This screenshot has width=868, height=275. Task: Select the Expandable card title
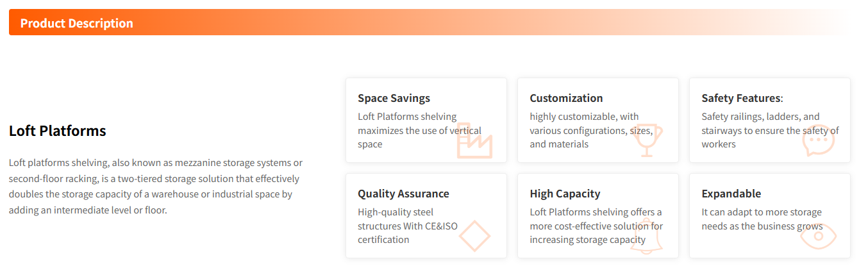point(731,194)
